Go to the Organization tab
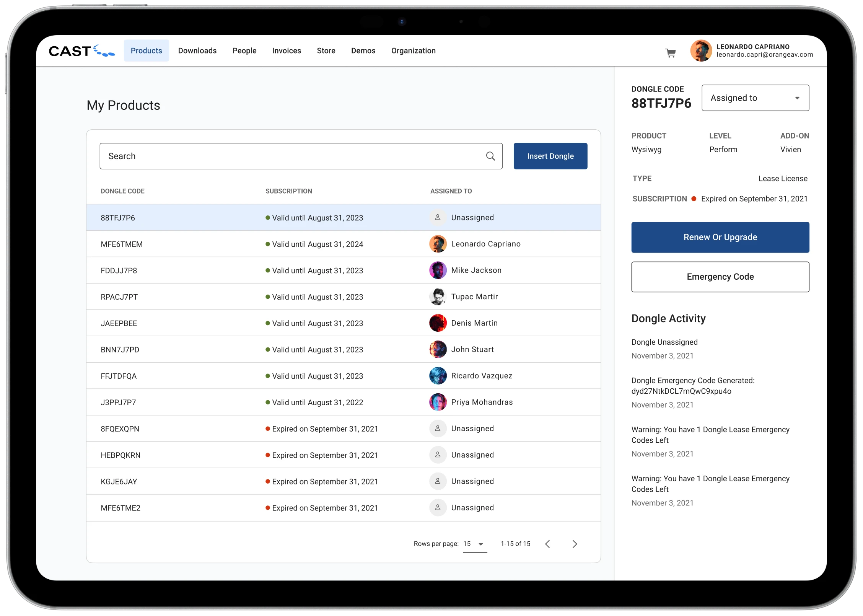 coord(413,51)
